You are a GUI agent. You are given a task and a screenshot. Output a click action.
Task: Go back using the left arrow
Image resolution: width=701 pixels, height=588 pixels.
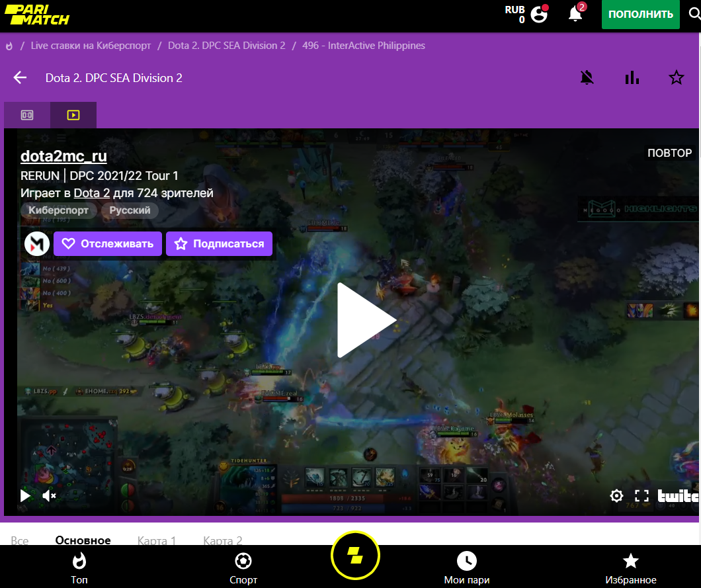(x=20, y=78)
